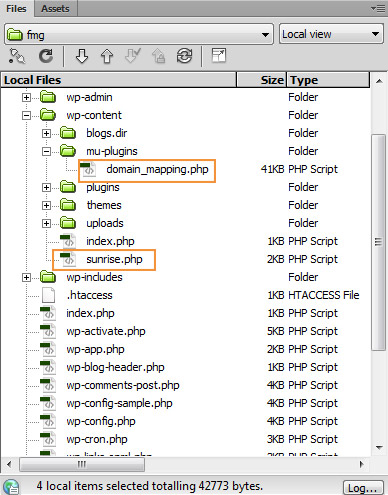This screenshot has width=388, height=495.
Task: Collapse the mu-plugins folder
Action: [x=46, y=152]
